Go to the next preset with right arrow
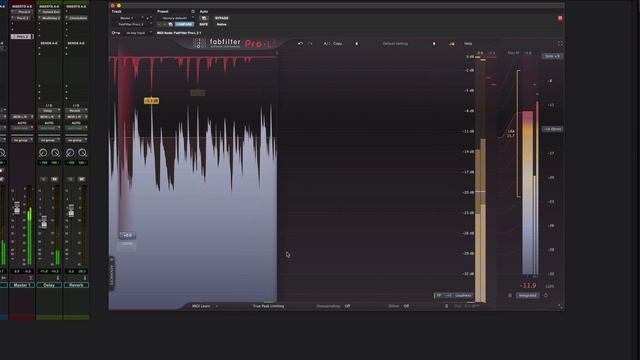Screen dimensions: 640x360 pyautogui.click(x=434, y=44)
